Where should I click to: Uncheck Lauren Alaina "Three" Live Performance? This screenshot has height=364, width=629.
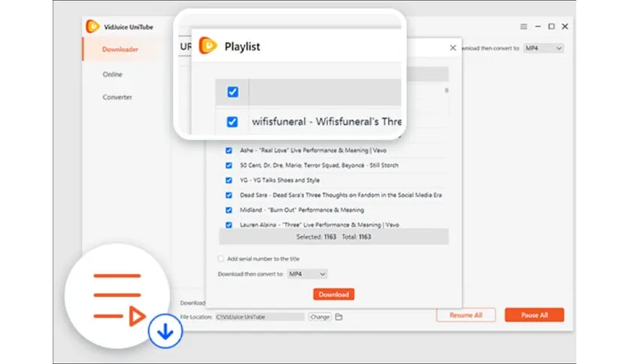tap(229, 225)
